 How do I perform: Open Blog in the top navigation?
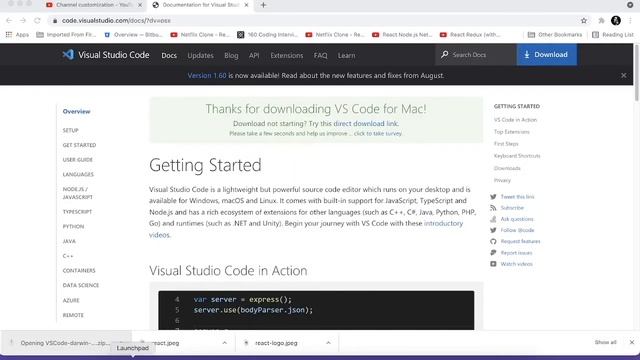231,56
